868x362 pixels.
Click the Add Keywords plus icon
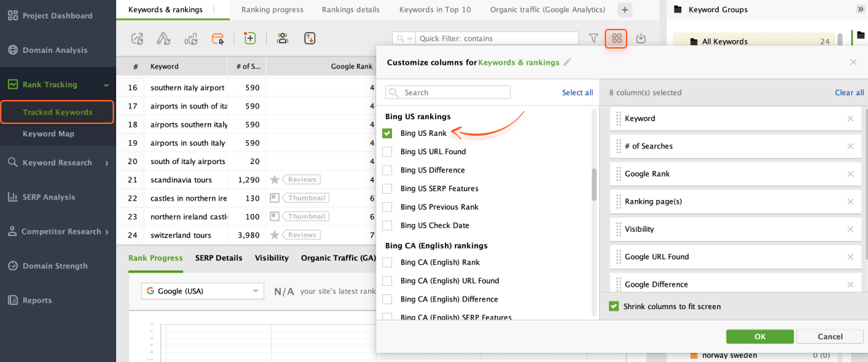click(250, 39)
